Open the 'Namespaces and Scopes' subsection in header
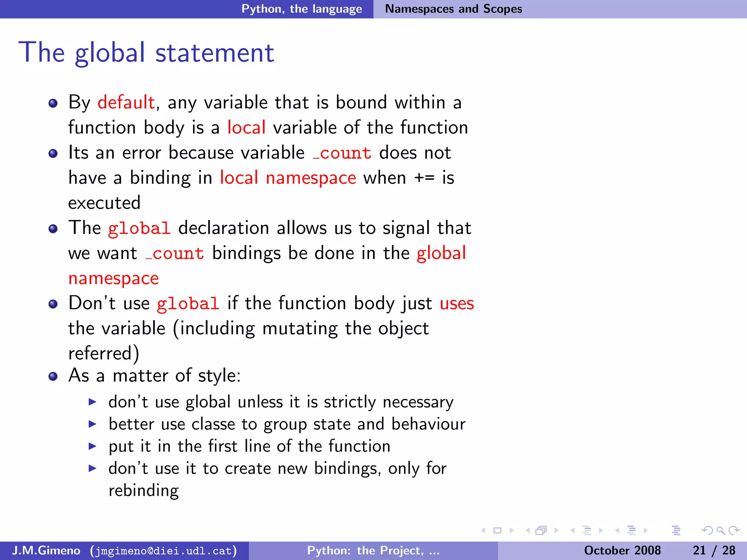This screenshot has height=560, width=747. click(453, 9)
